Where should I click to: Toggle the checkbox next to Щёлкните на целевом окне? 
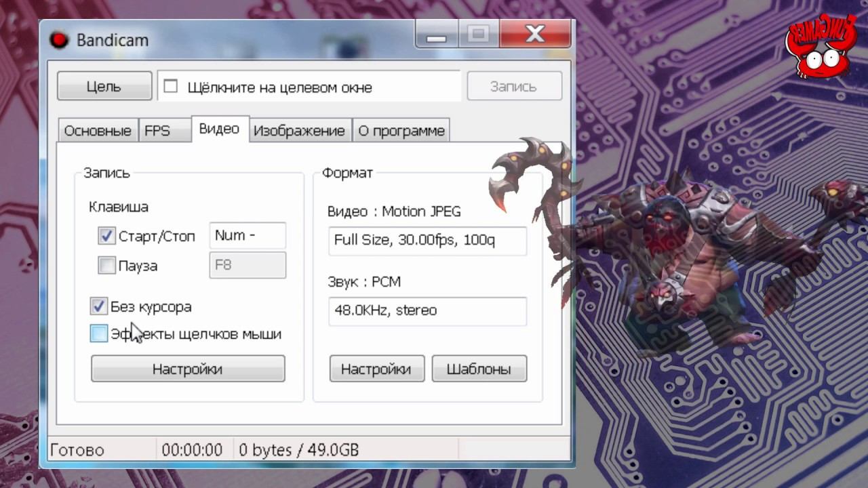(x=171, y=86)
